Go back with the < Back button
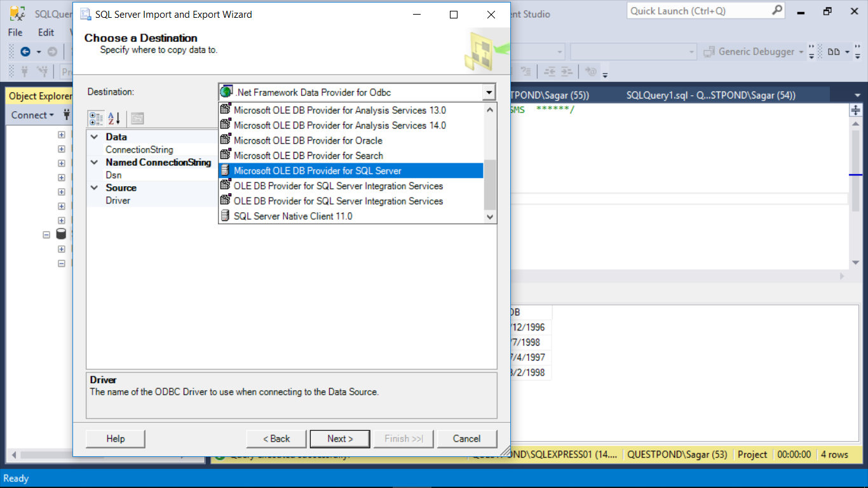The height and width of the screenshot is (488, 868). point(276,438)
